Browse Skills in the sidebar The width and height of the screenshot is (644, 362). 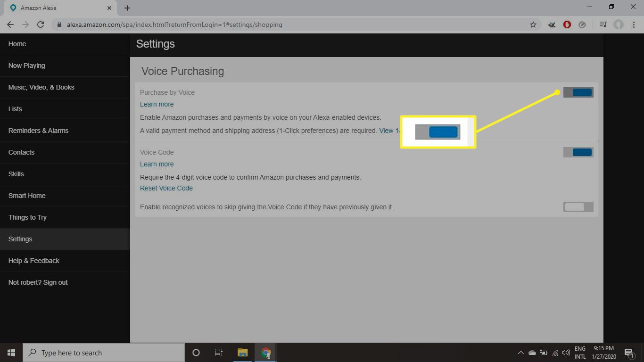65,174
